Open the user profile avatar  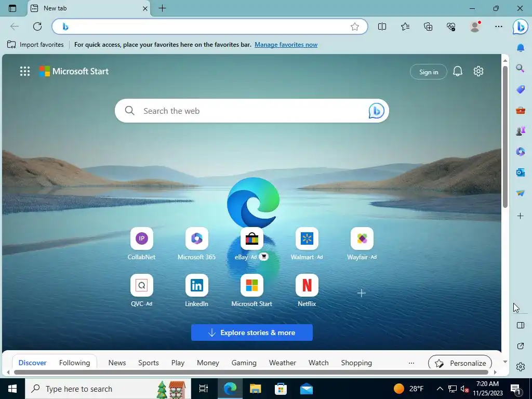pos(475,26)
